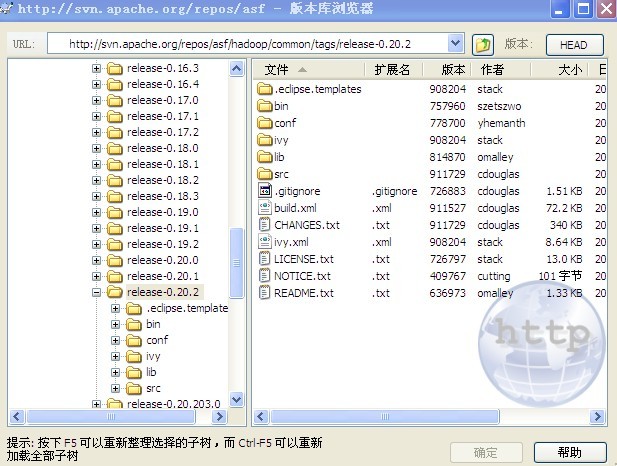Click the README.txt file icon
The width and height of the screenshot is (617, 466).
point(264,293)
